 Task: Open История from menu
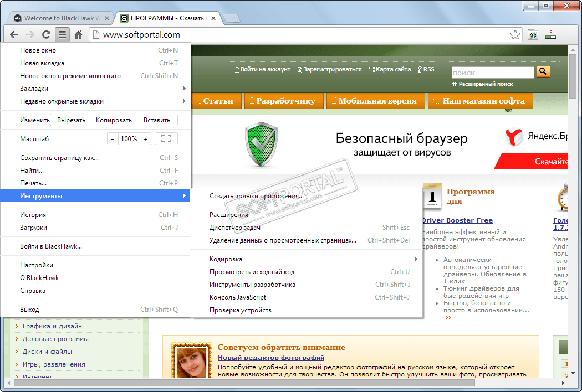coord(95,215)
